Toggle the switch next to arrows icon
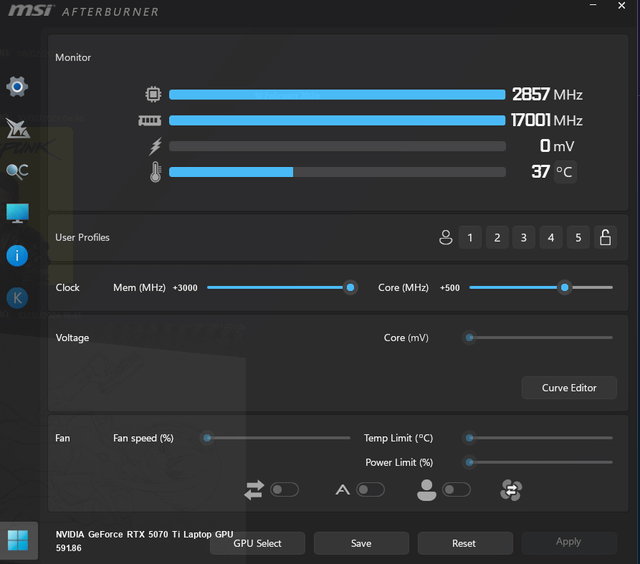640x564 pixels. click(x=284, y=490)
